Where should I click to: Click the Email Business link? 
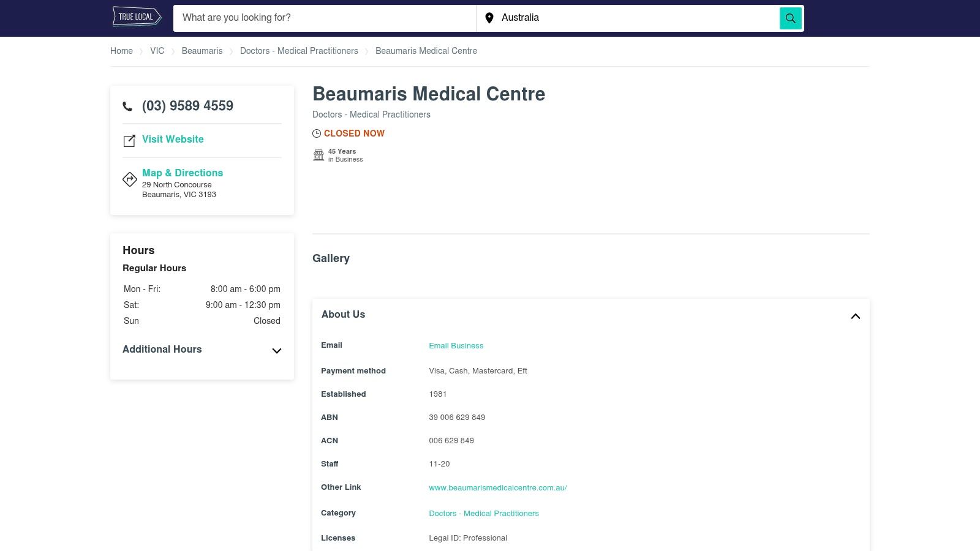coord(456,346)
